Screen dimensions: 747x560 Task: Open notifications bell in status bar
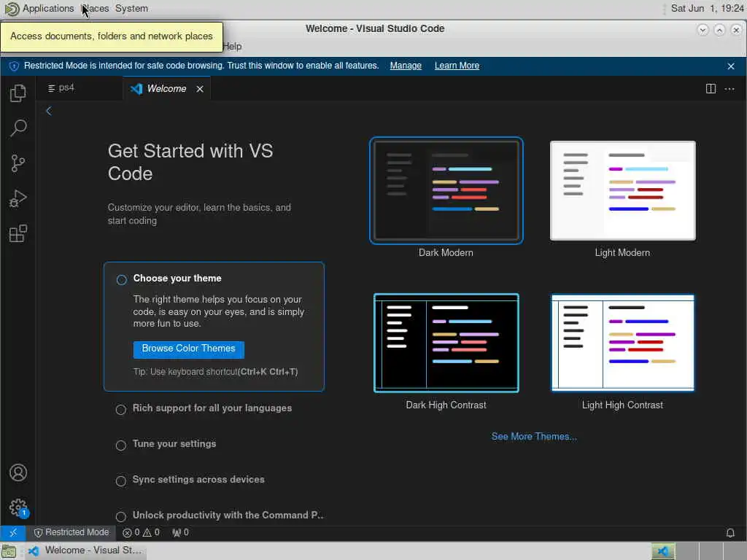tap(729, 533)
